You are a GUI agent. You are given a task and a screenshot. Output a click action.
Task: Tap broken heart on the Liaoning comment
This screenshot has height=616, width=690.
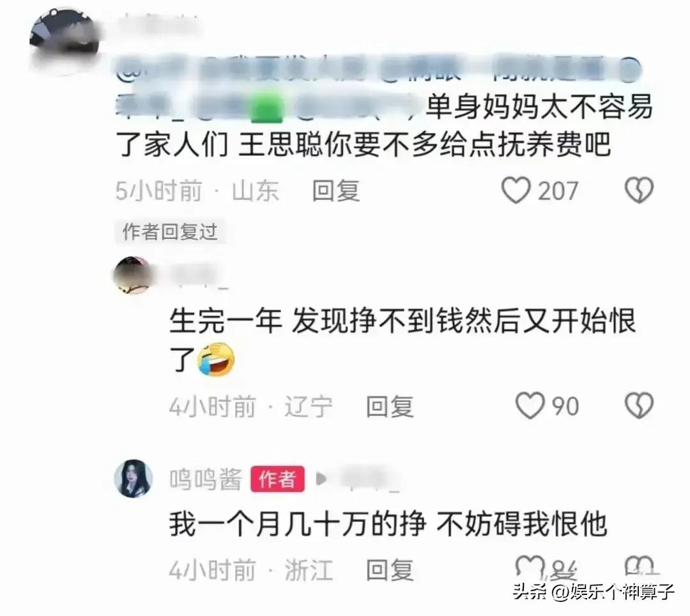pos(639,405)
